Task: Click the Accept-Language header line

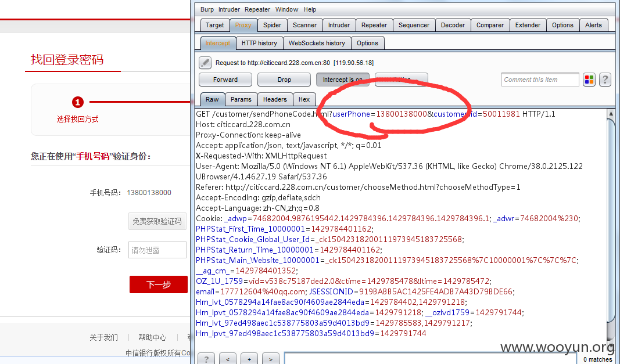Action: point(257,208)
